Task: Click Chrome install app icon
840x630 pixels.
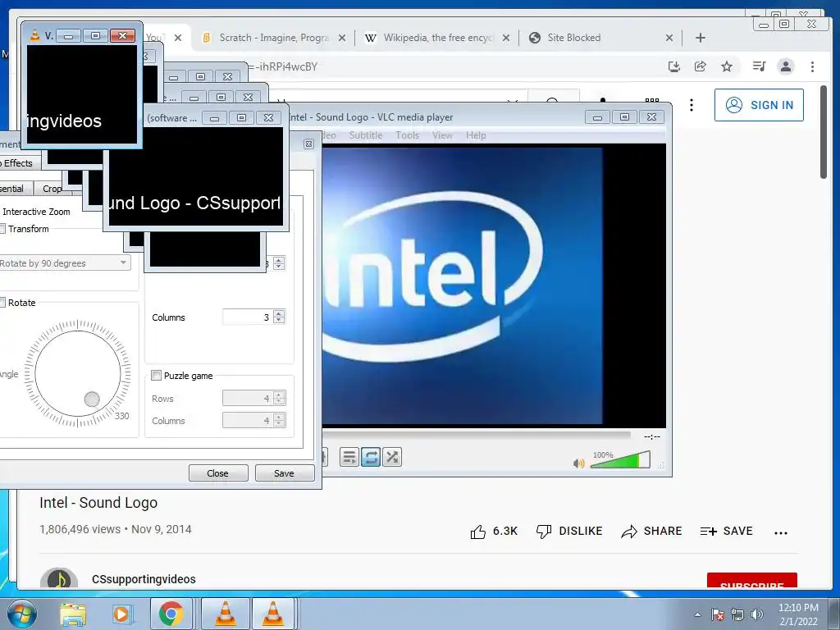Action: (674, 66)
